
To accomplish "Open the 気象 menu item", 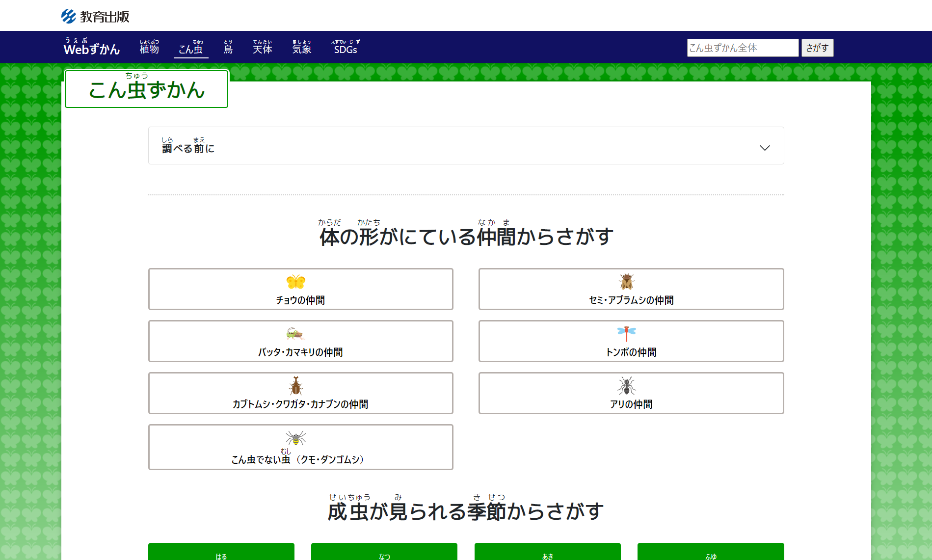I will 302,47.
